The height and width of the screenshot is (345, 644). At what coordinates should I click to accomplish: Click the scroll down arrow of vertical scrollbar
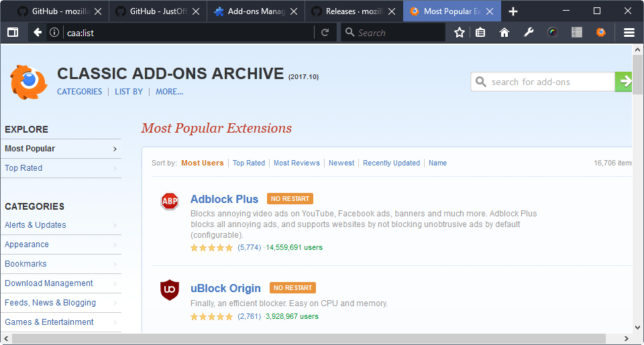(637, 328)
